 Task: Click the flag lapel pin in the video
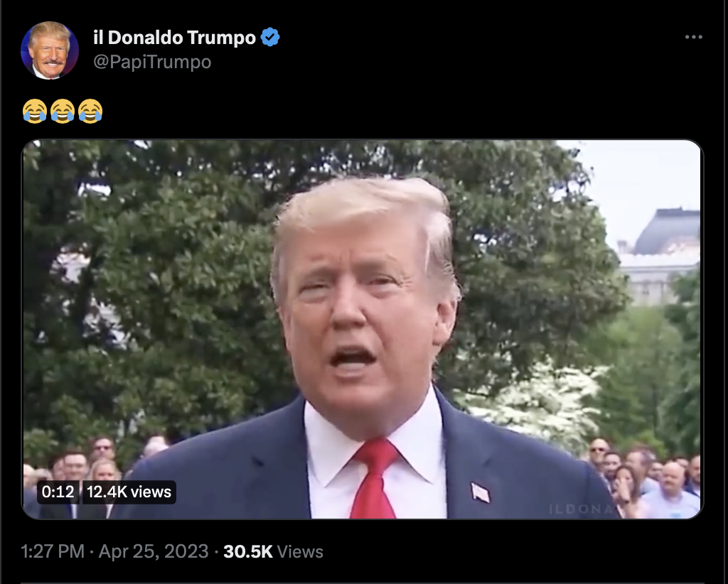click(480, 492)
